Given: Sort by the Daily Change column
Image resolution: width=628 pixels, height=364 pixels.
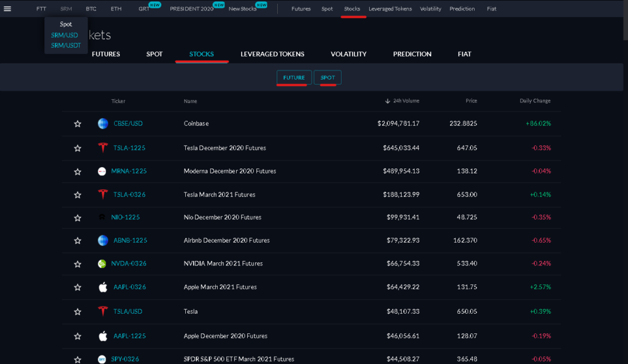Looking at the screenshot, I should (x=535, y=100).
